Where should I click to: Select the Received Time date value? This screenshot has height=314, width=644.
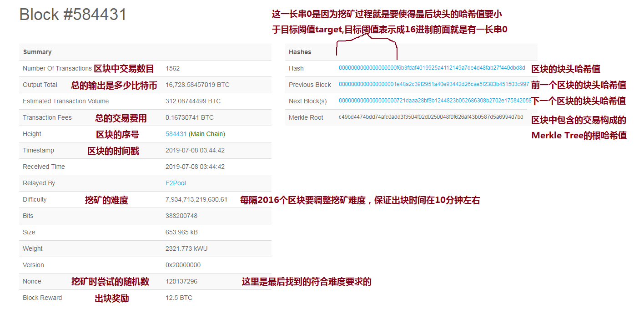coord(195,167)
